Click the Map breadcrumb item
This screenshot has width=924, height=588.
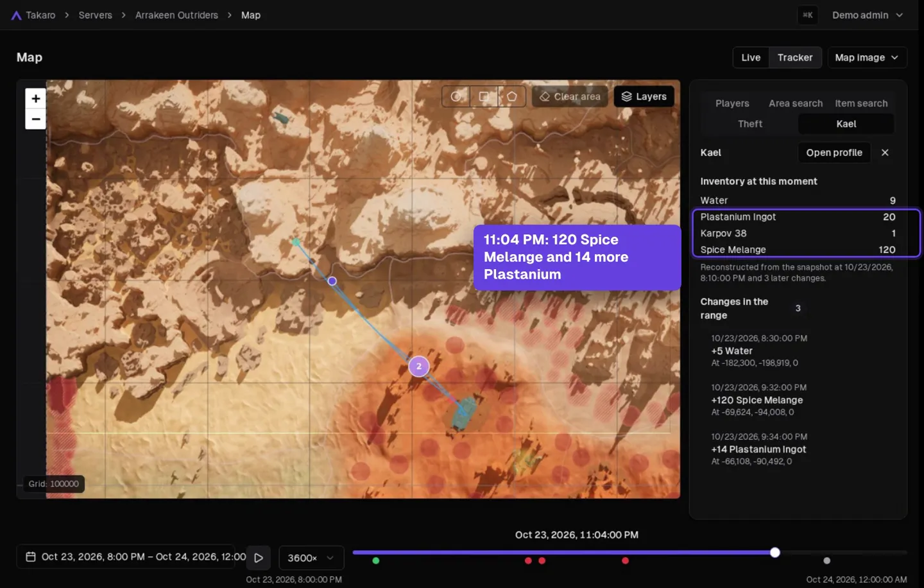[x=251, y=15]
